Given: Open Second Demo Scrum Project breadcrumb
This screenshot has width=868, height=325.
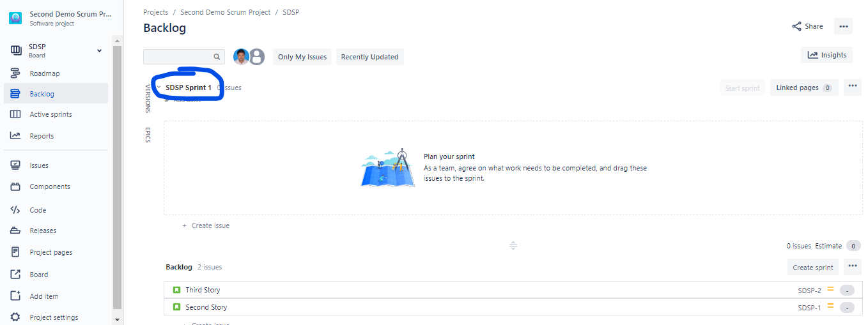Looking at the screenshot, I should tap(224, 12).
